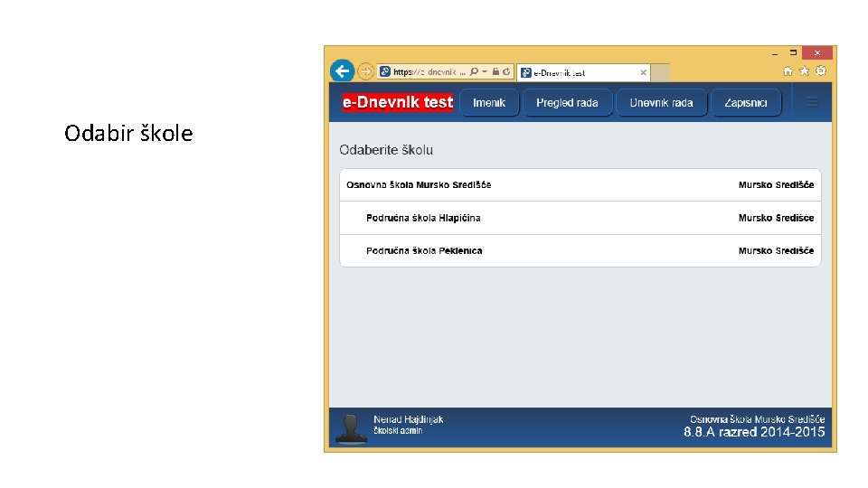This screenshot has height=488, width=868.
Task: Open the hamburger menu in e-Dnevnik header
Action: (x=813, y=102)
